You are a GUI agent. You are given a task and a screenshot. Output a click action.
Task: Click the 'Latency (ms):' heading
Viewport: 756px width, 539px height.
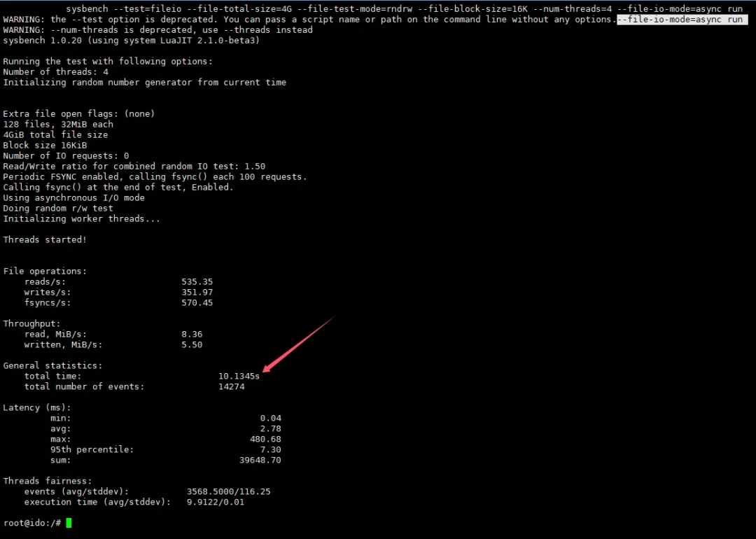[x=37, y=407]
